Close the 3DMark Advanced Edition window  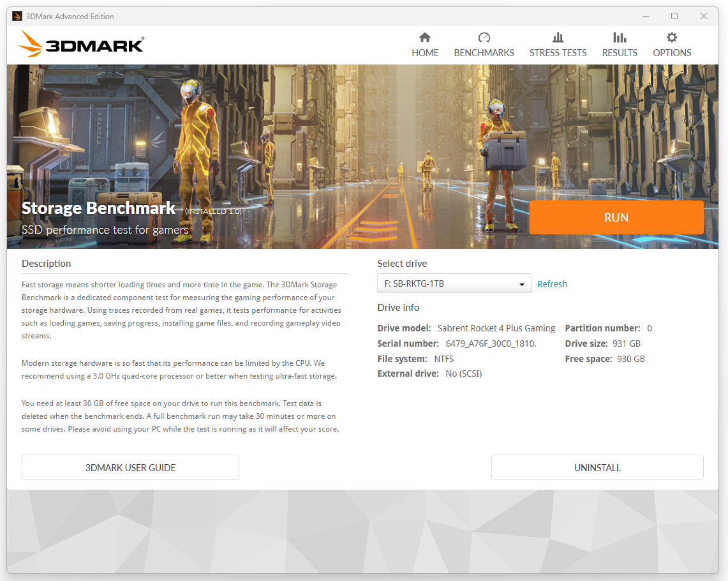(703, 16)
